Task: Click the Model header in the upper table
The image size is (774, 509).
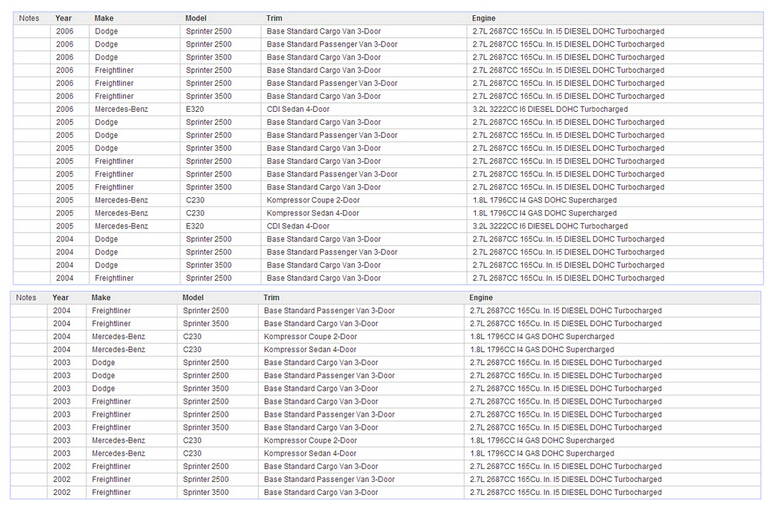Action: point(195,18)
